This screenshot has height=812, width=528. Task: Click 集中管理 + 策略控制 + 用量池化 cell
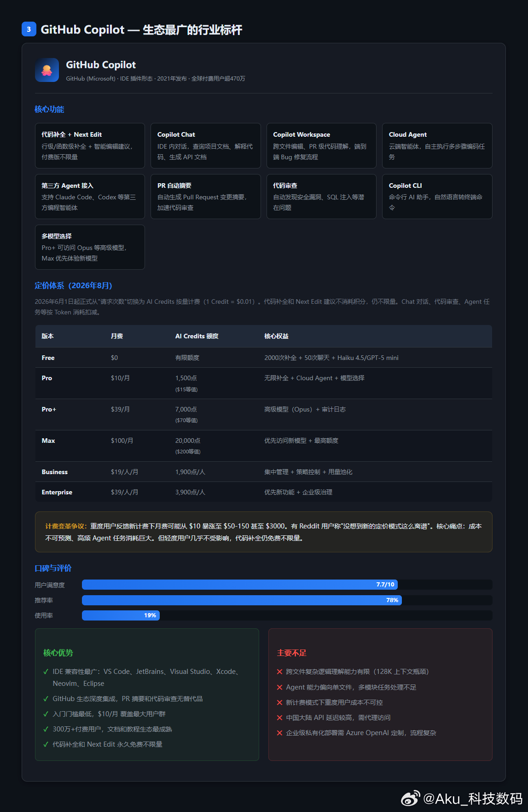tap(308, 472)
